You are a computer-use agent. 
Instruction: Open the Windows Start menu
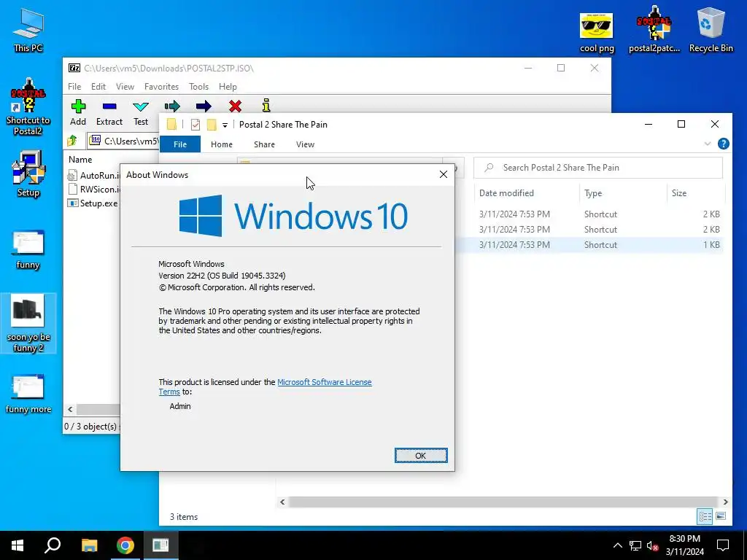click(18, 545)
